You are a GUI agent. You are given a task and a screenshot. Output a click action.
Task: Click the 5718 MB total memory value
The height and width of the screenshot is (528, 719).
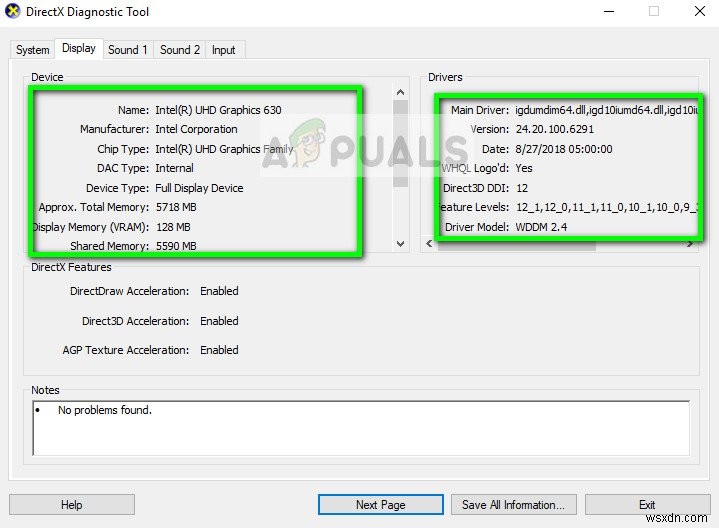176,207
